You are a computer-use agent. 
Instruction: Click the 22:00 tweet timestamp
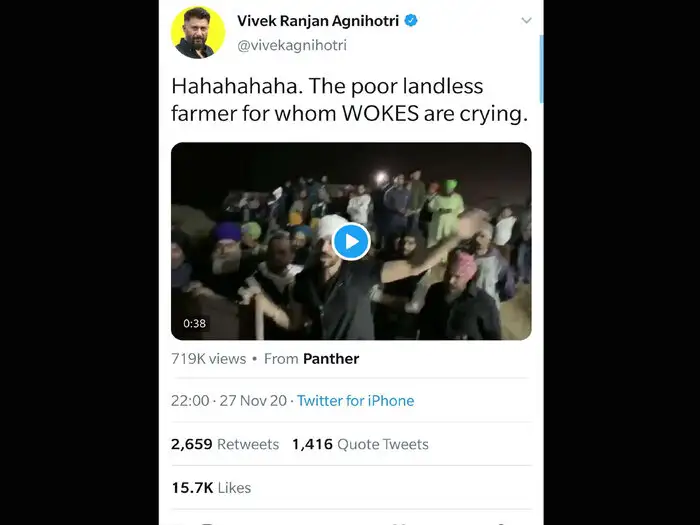(x=190, y=400)
